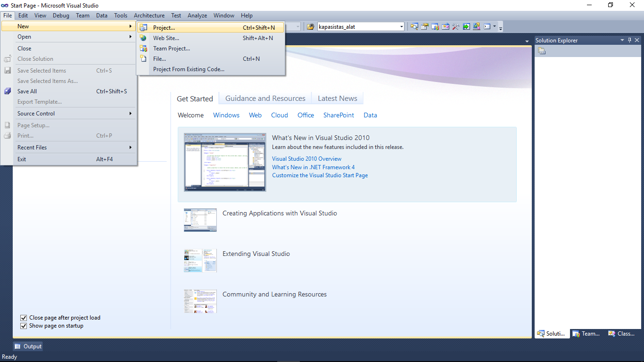This screenshot has width=644, height=362.
Task: Click the Team Project icon
Action: pos(144,48)
